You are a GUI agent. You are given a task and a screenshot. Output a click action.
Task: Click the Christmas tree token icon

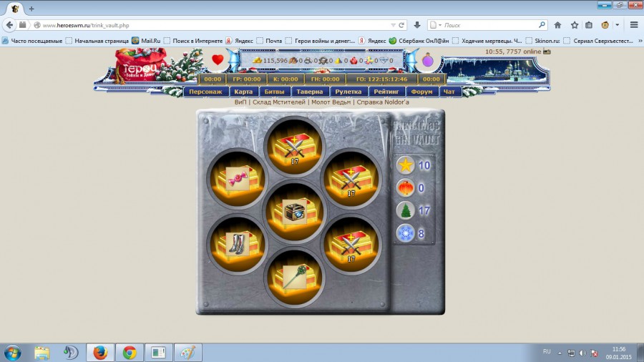405,210
